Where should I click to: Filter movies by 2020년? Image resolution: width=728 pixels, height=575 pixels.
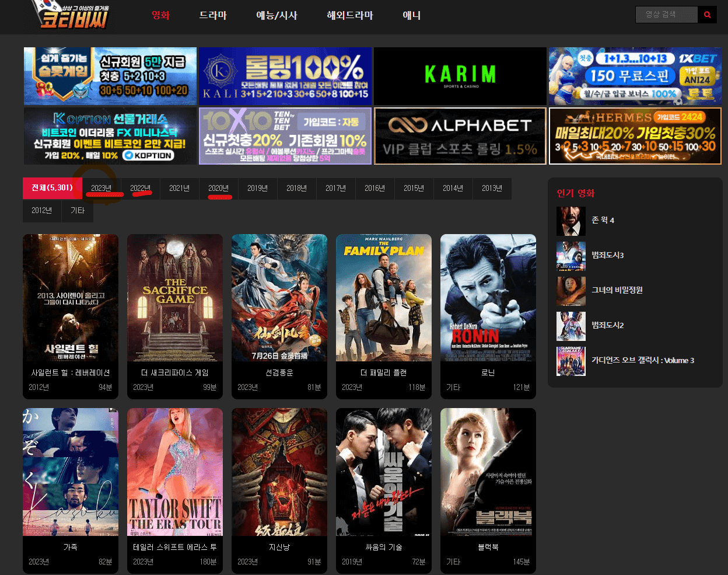[x=218, y=188]
